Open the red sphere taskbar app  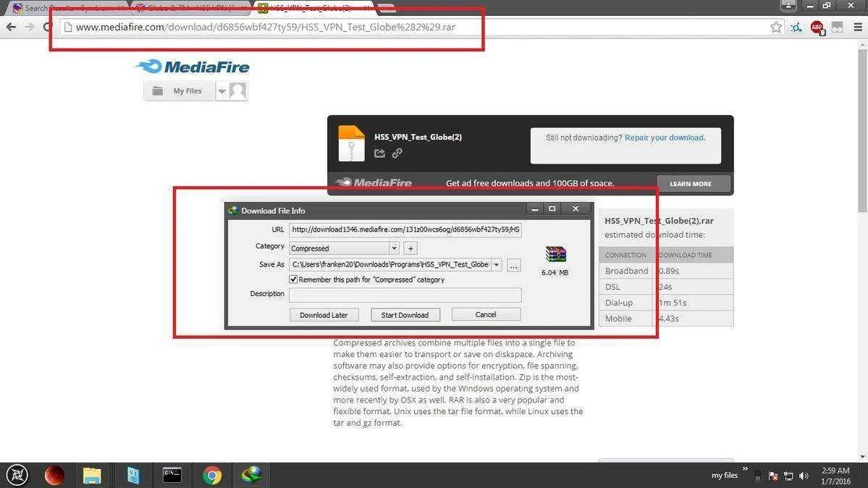pos(54,475)
